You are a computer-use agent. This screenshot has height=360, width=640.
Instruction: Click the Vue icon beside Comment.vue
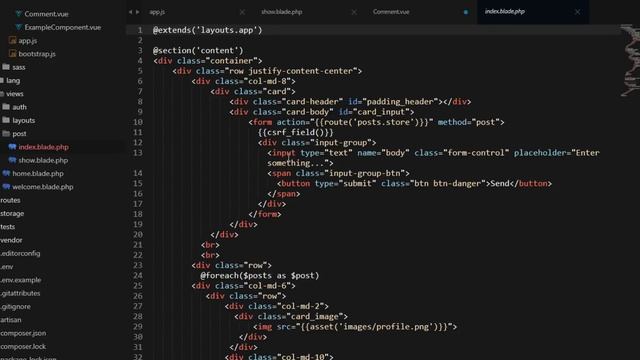click(19, 14)
